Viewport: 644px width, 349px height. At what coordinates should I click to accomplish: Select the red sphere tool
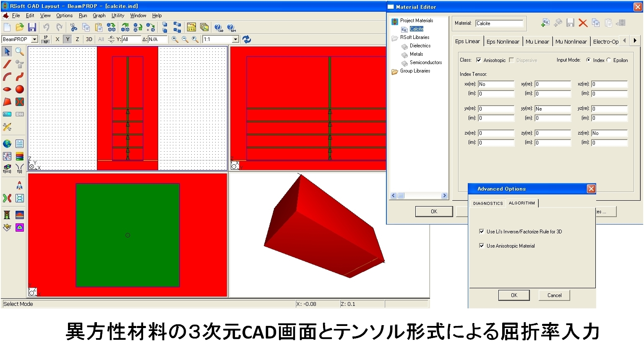pyautogui.click(x=20, y=89)
